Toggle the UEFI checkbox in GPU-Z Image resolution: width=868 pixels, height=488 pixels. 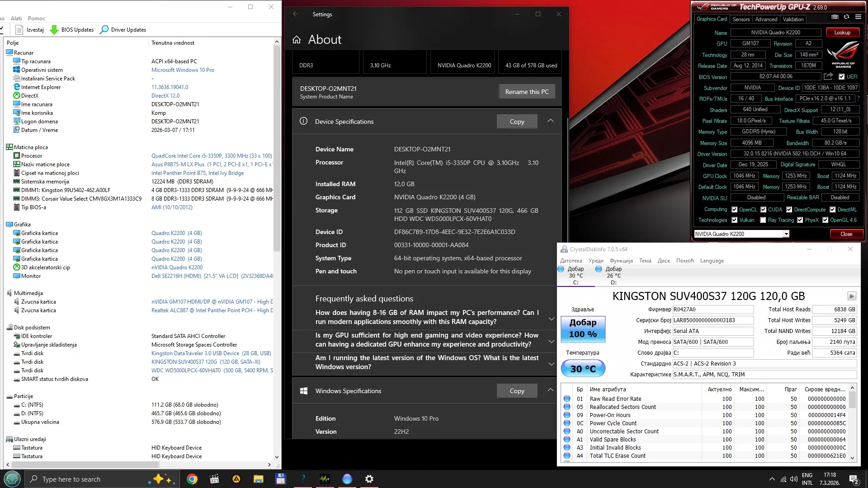click(x=841, y=77)
